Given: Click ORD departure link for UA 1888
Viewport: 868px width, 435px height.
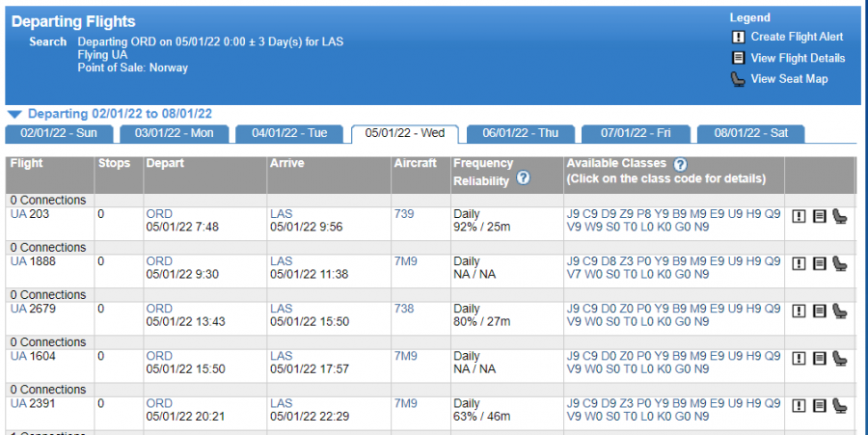Looking at the screenshot, I should pyautogui.click(x=159, y=261).
